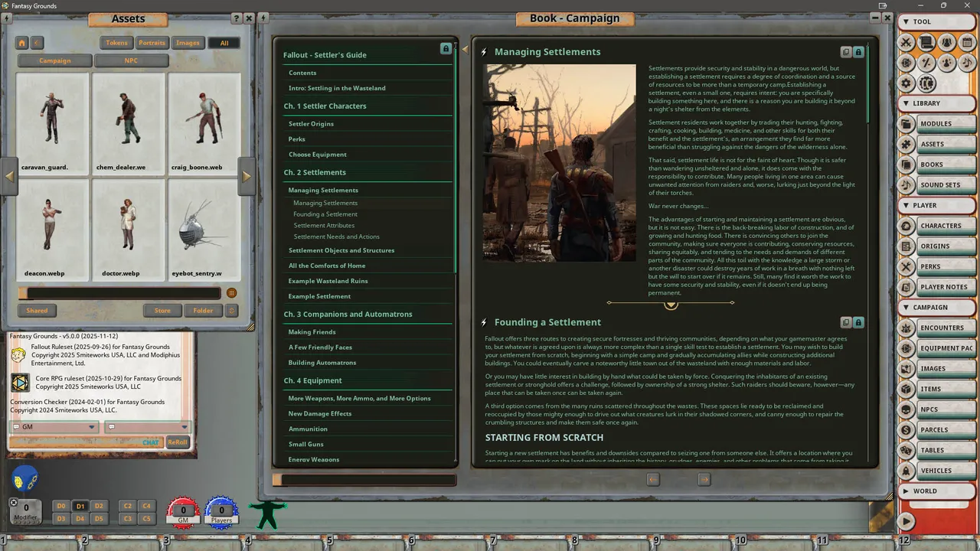Expand the Ch. 3 Companions and Automatrons chapter
The image size is (980, 551).
point(348,314)
